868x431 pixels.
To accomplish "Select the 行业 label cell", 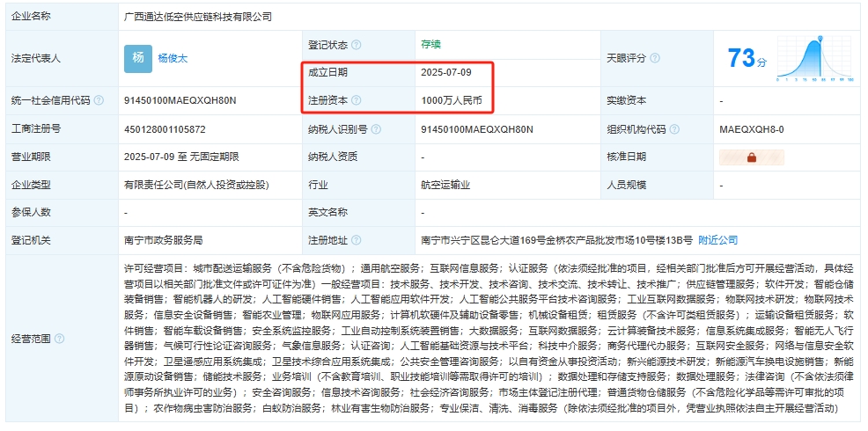I will point(358,186).
